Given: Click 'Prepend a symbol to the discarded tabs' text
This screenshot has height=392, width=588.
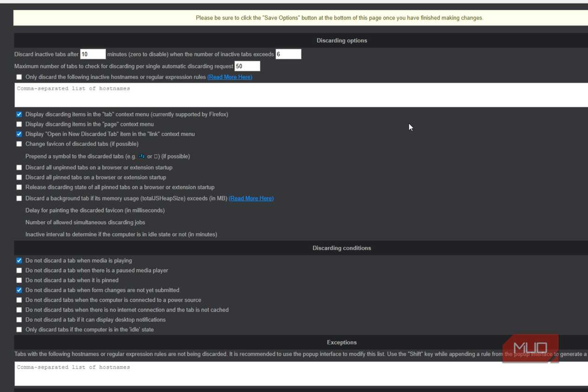Looking at the screenshot, I should [108, 157].
